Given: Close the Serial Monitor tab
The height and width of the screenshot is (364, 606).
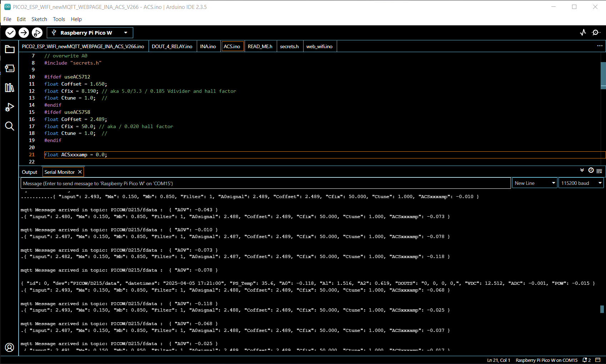Looking at the screenshot, I should 80,172.
